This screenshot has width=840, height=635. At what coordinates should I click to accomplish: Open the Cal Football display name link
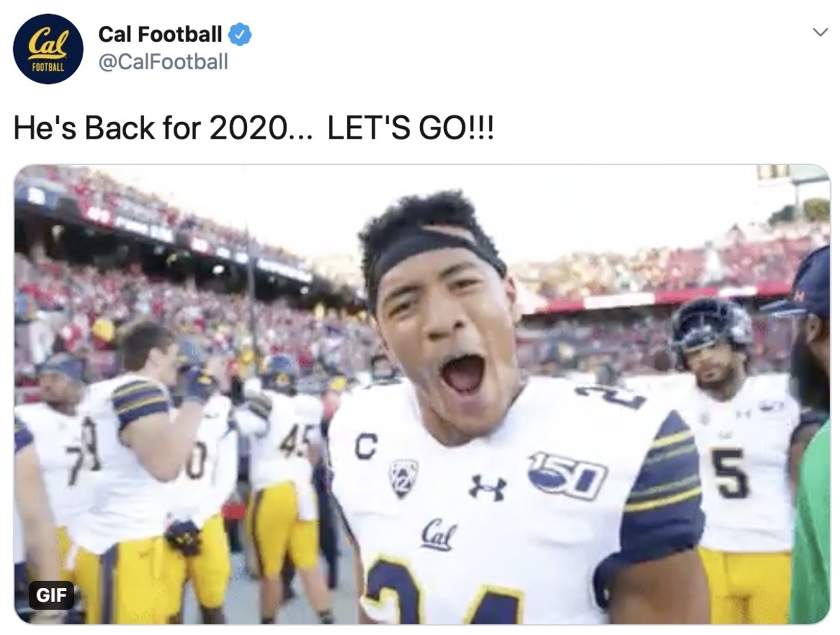coord(160,34)
